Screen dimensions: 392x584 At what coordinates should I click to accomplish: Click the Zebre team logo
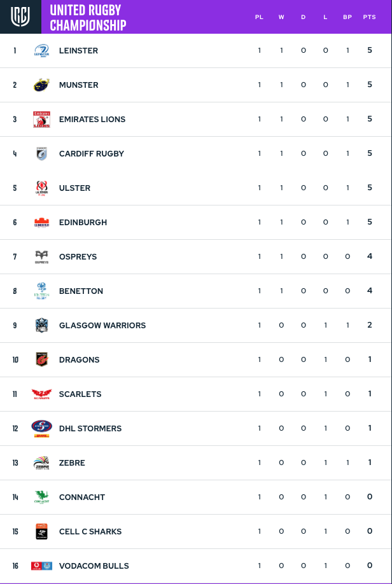pos(41,462)
